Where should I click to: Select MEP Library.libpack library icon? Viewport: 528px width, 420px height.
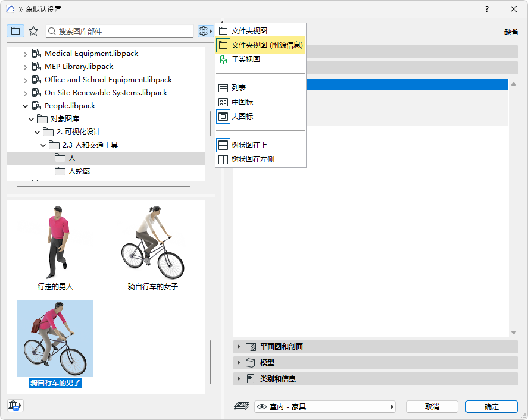pyautogui.click(x=36, y=67)
